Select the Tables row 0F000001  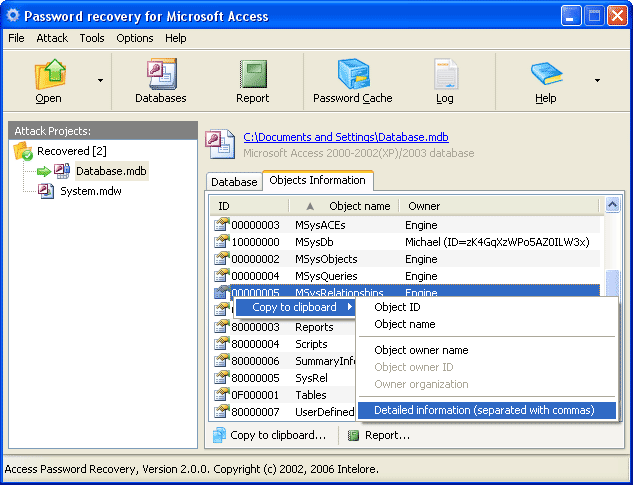283,395
